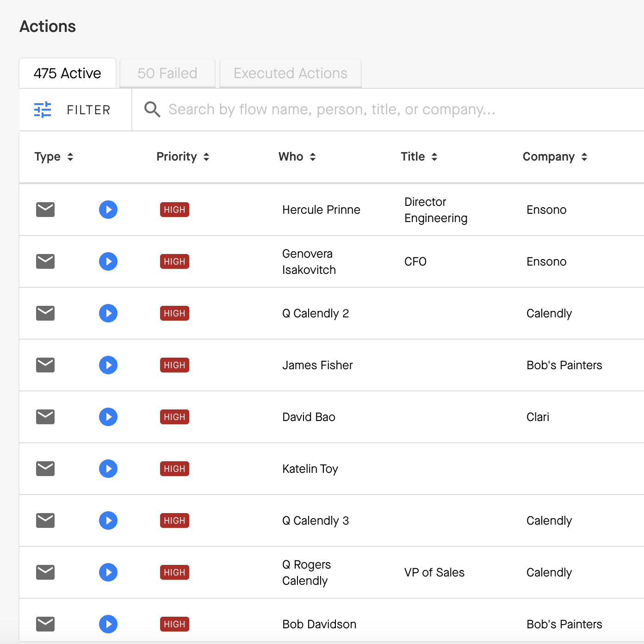Click the email icon for Katelin Toy
This screenshot has width=644, height=644.
click(45, 469)
